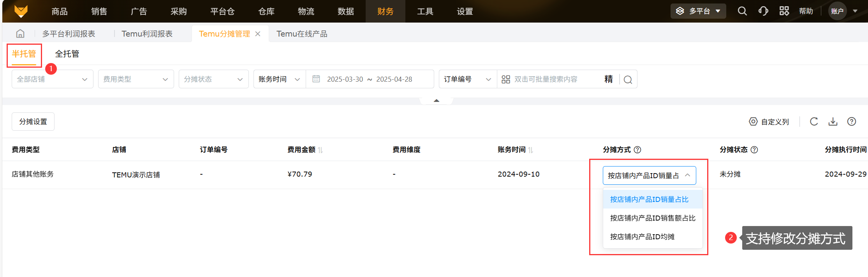Click the 账户 avatar
The width and height of the screenshot is (868, 277).
coord(837,11)
